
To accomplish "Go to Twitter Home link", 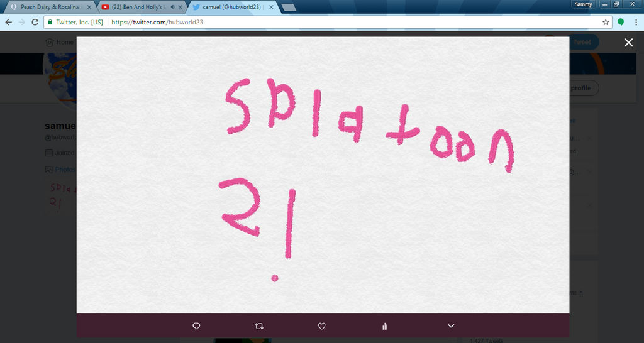I will [60, 42].
